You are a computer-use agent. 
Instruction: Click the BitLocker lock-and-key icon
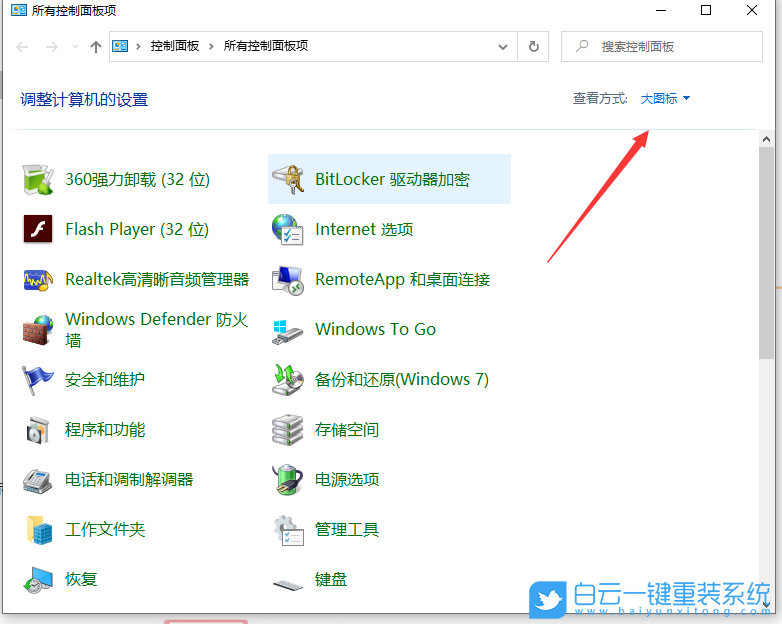point(288,179)
